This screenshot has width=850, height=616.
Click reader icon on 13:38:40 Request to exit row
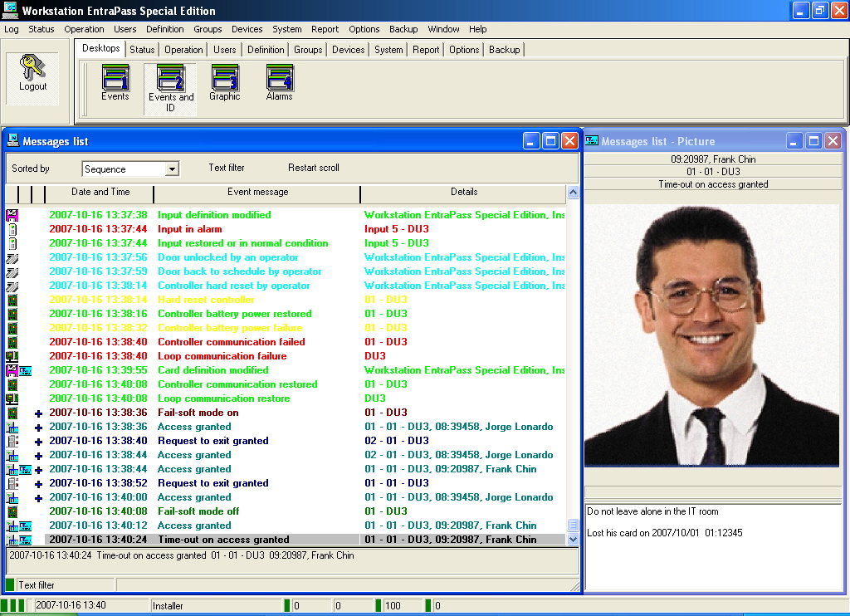pos(12,440)
